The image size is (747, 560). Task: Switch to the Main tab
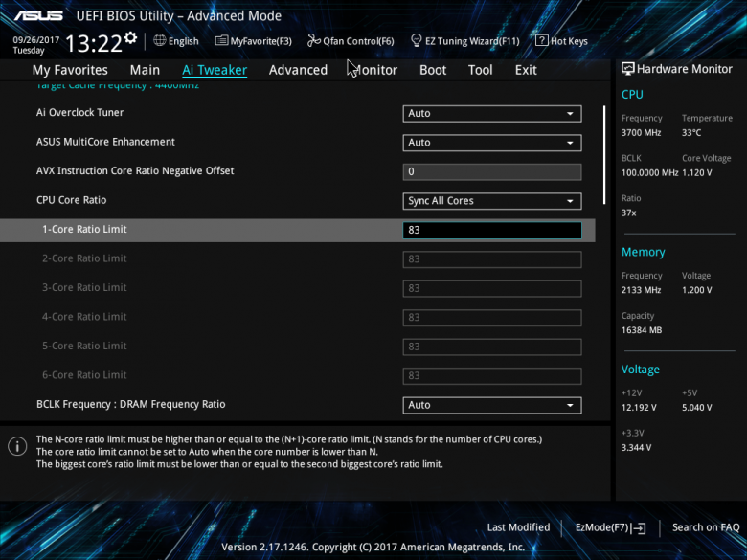145,70
